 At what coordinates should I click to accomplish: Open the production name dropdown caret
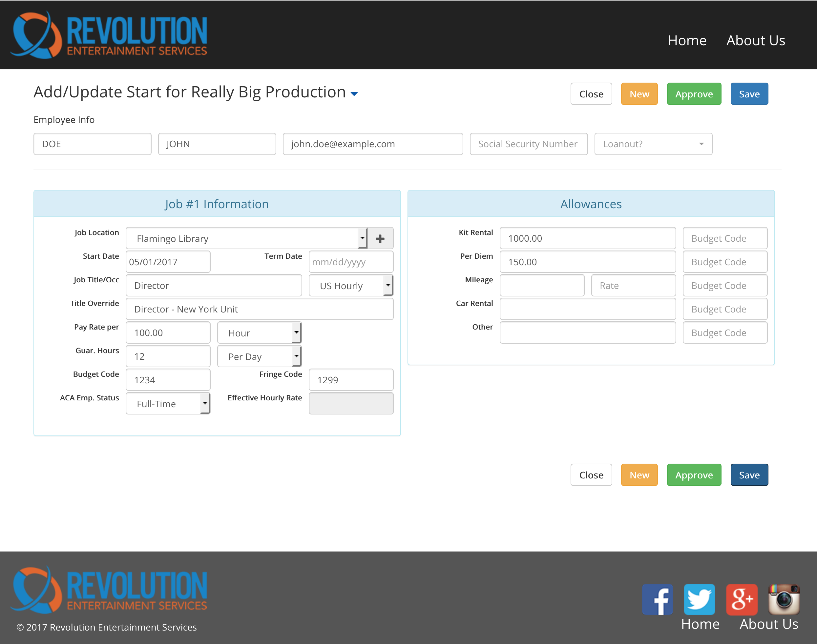pos(354,93)
